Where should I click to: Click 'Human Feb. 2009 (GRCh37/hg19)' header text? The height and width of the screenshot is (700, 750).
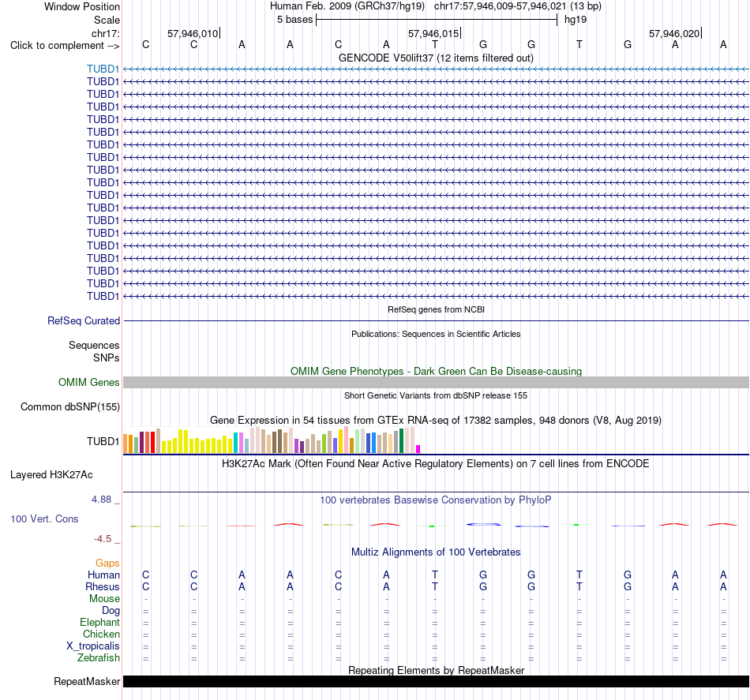347,6
